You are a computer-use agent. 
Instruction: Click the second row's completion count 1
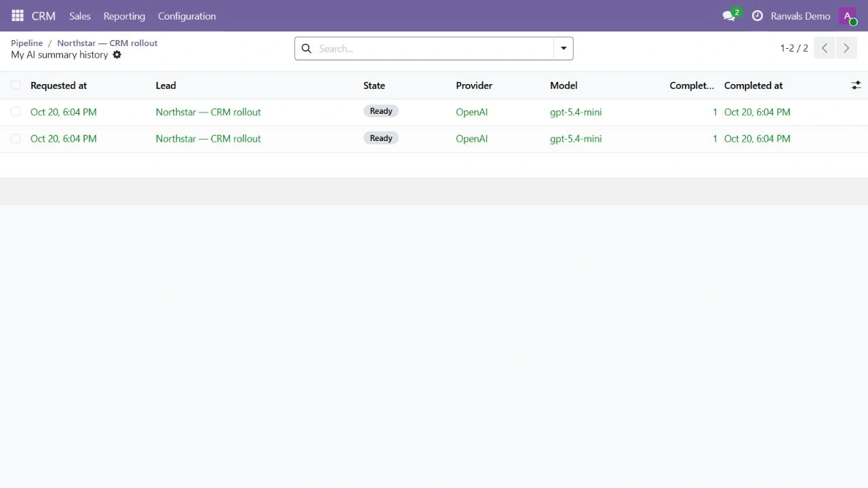coord(715,138)
